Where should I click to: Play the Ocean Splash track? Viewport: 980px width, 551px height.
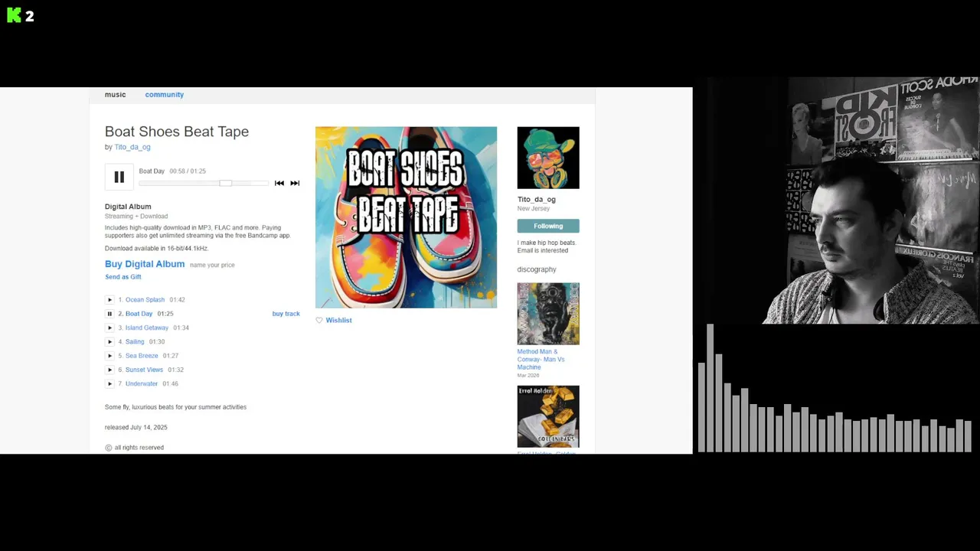(x=109, y=300)
